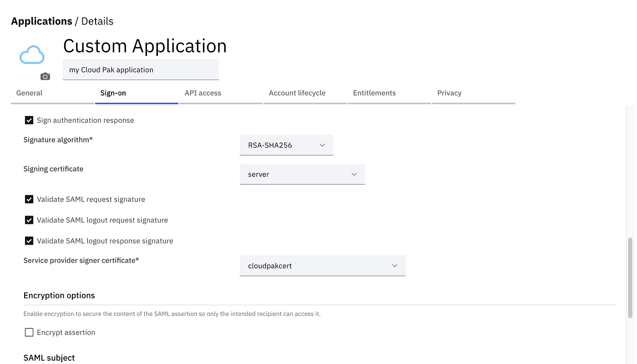Select the Sign-on tab
Viewport: 637px width, 364px height.
click(136, 93)
